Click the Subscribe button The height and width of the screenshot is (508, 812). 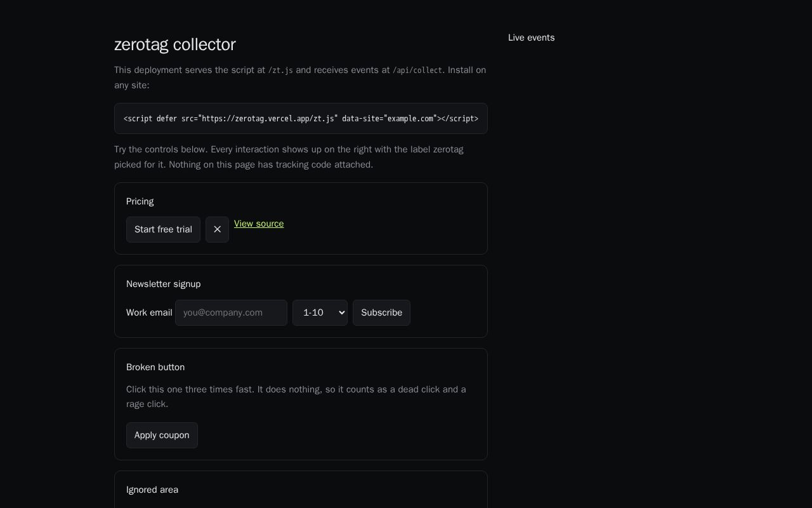tap(381, 312)
